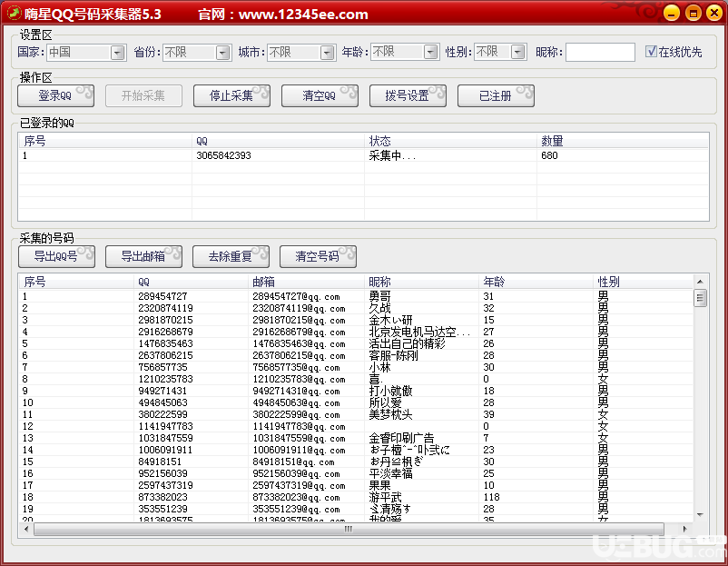Screen dimensions: 728x566
Task: Click nickname 金睿印刷广告
Action: coord(401,438)
